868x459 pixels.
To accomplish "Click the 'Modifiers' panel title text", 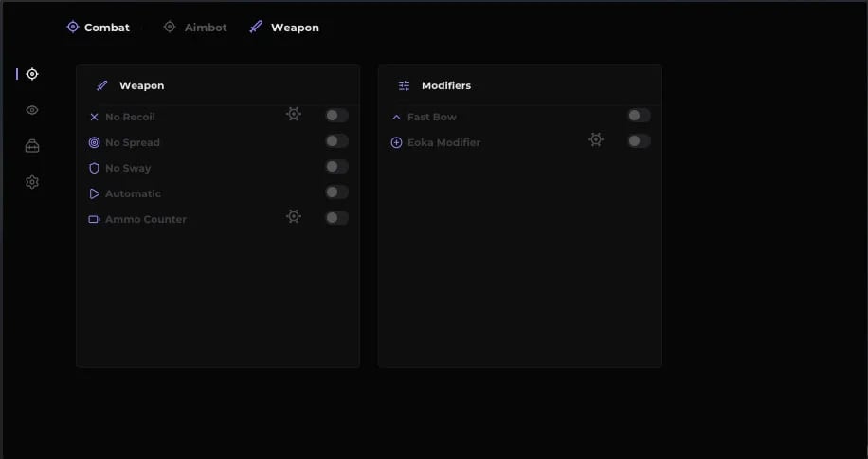I will click(x=446, y=85).
